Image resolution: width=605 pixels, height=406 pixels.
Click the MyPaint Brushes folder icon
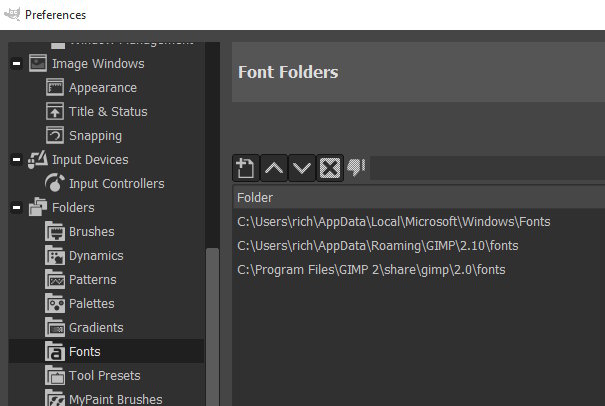click(55, 398)
